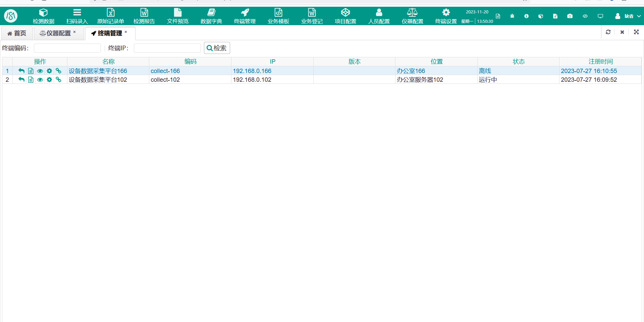Viewport: 644px width, 322px height.
Task: Click reply arrow icon for collect-102 row
Action: tap(21, 79)
